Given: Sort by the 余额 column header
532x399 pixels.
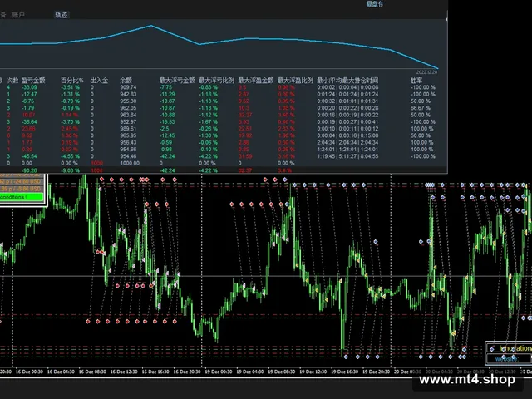Looking at the screenshot, I should [126, 81].
